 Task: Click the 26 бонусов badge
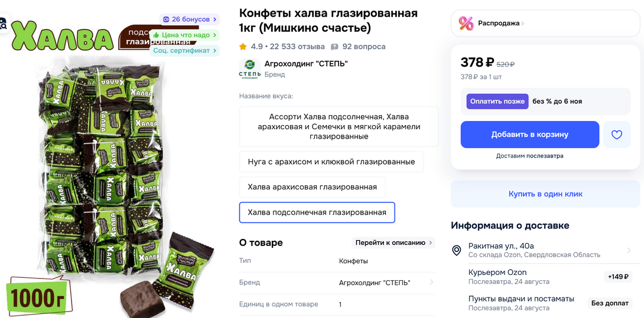click(189, 19)
